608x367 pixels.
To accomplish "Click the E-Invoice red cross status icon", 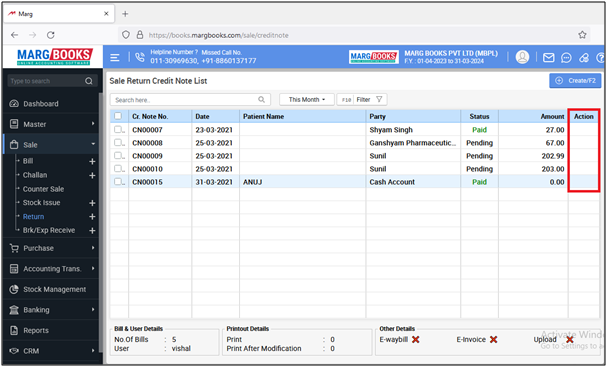I will tap(493, 340).
